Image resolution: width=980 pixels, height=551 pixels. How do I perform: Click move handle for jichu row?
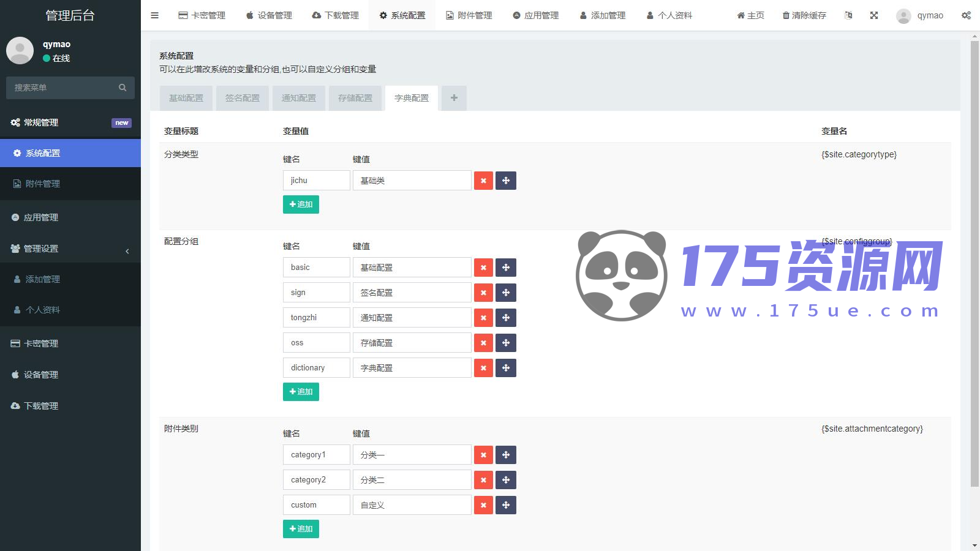coord(506,181)
